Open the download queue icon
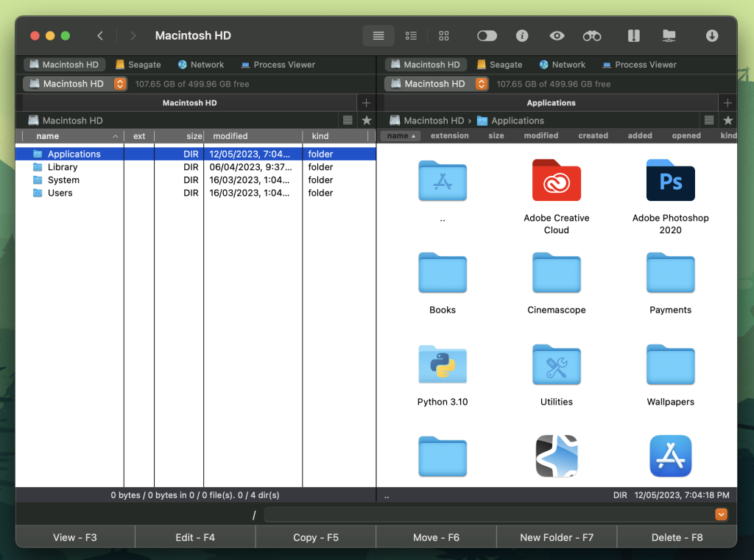 pos(711,35)
